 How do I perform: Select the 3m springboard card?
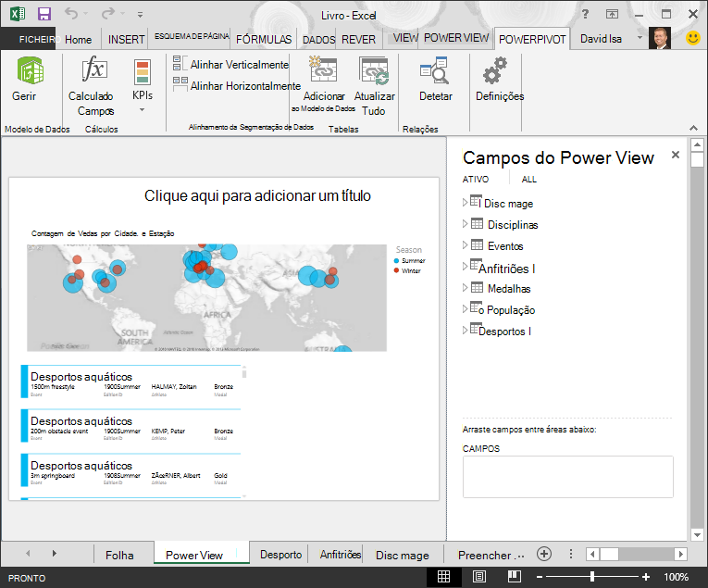click(x=130, y=470)
